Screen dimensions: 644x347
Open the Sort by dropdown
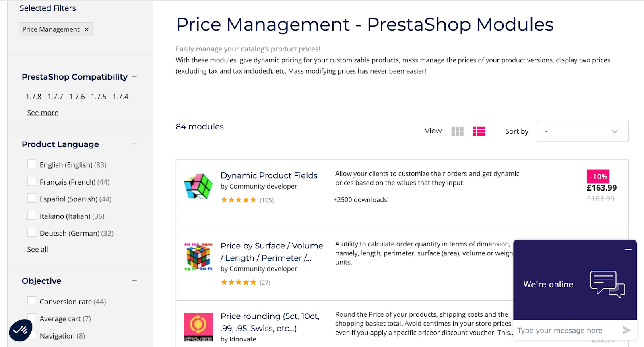[582, 131]
